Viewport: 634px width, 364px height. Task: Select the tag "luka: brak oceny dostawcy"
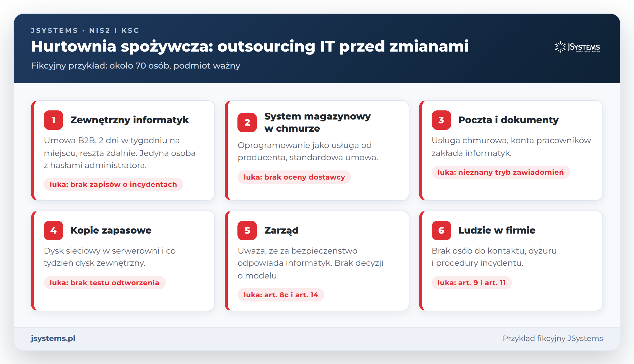[294, 177]
